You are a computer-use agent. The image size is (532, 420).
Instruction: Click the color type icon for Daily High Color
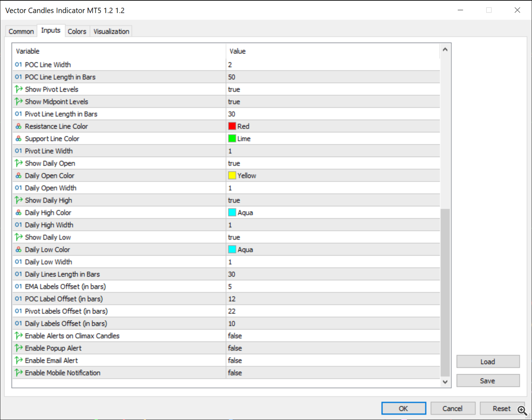[18, 212]
